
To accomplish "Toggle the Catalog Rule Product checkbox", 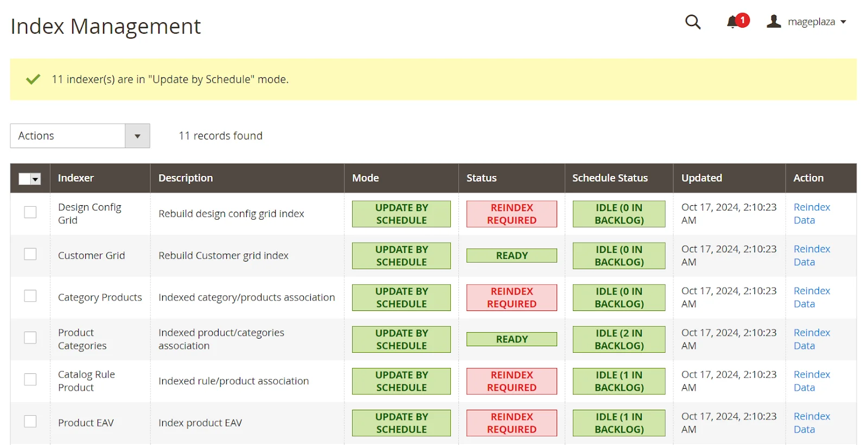I will pyautogui.click(x=30, y=379).
